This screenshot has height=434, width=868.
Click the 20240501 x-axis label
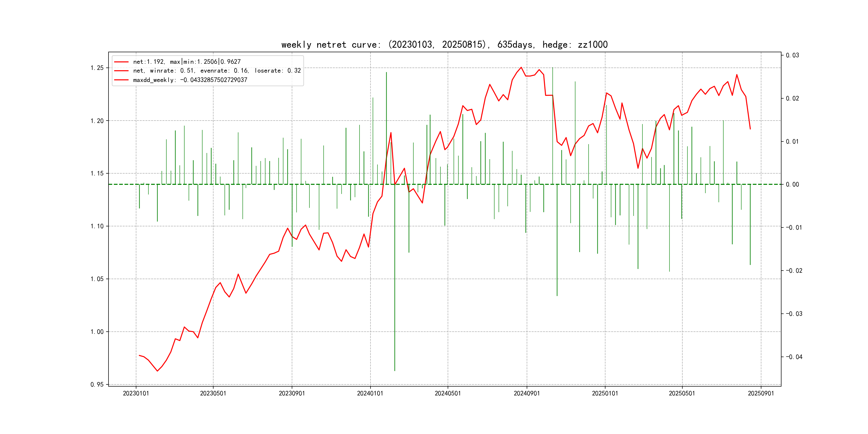tap(447, 393)
